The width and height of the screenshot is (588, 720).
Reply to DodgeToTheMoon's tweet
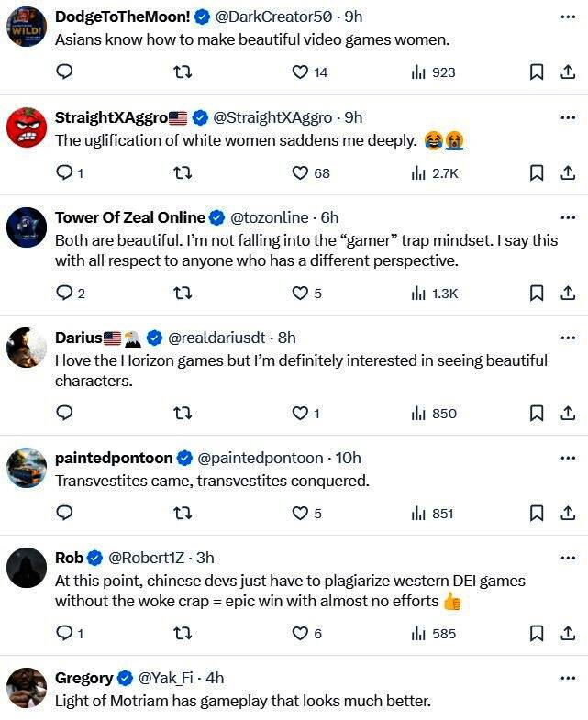(x=64, y=72)
